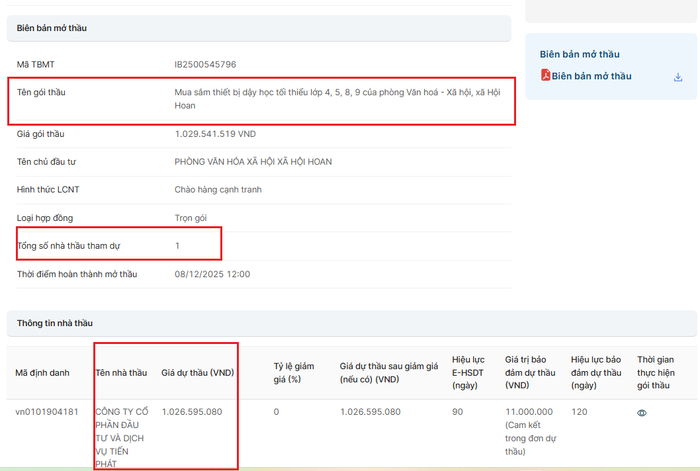This screenshot has height=471, width=700.
Task: Click investor name PHÒNG VĂN HÓA XÃ HỘI
Action: [253, 162]
